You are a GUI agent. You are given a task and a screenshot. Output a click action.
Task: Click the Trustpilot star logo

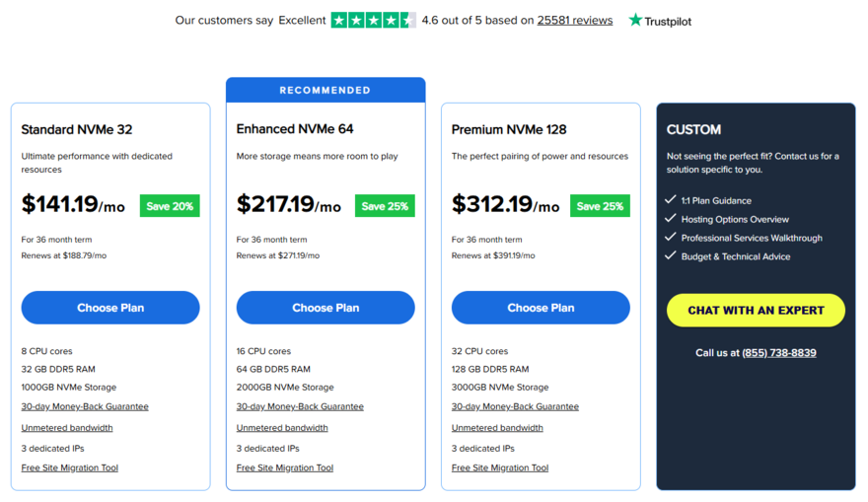tap(636, 20)
